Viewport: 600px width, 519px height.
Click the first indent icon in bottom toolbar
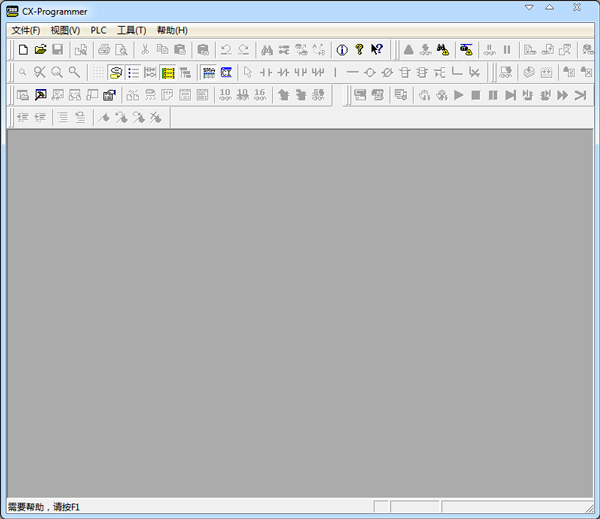pyautogui.click(x=23, y=118)
